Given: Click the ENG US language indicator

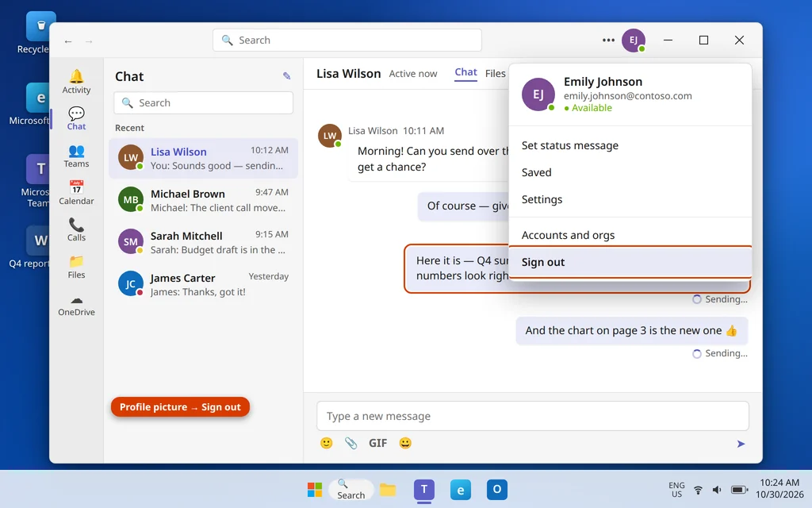Looking at the screenshot, I should coord(676,490).
